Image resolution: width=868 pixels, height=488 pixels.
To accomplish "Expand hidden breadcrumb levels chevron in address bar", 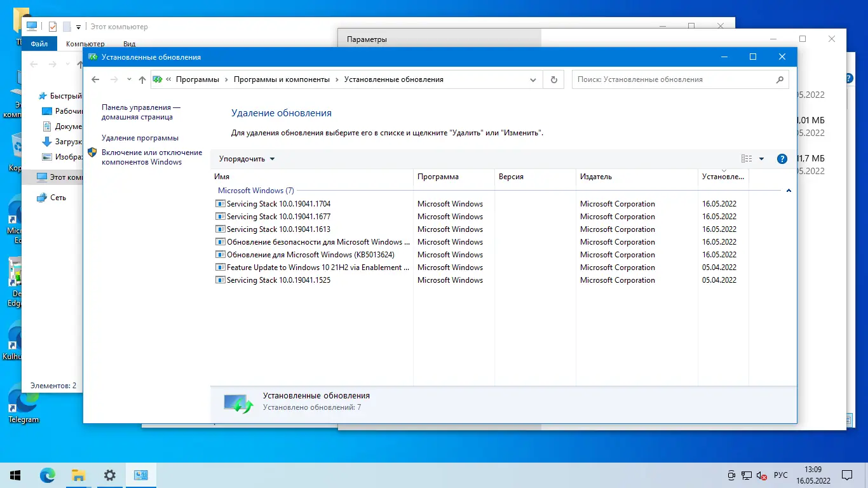I will pos(168,79).
